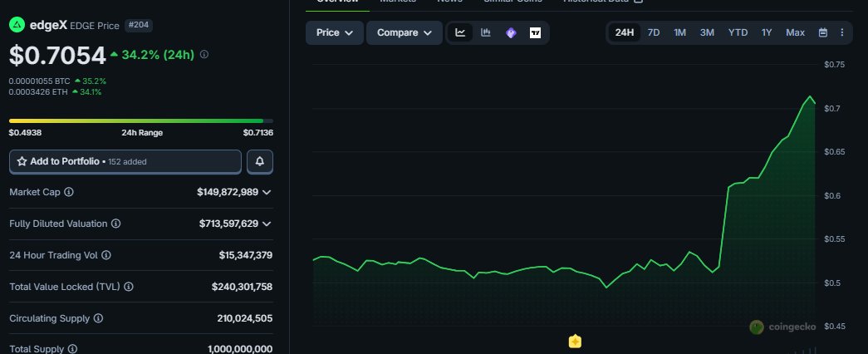Switch to line chart view icon
This screenshot has height=354, width=868.
click(x=460, y=32)
